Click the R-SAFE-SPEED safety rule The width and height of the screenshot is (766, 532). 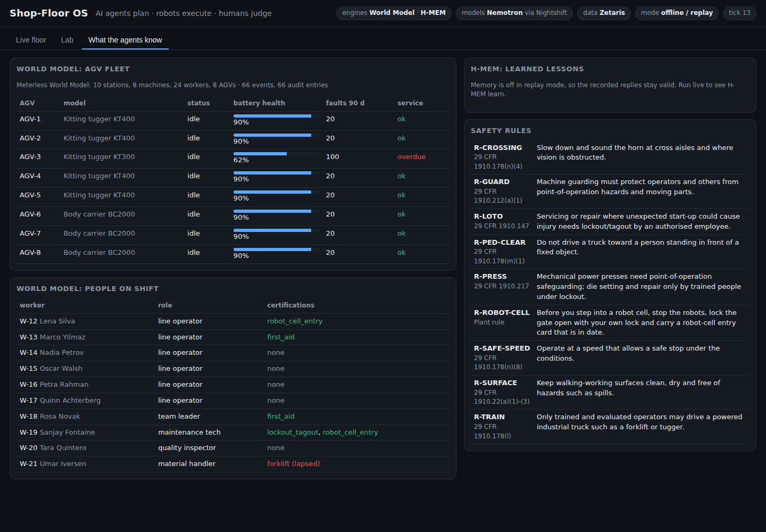coord(610,358)
